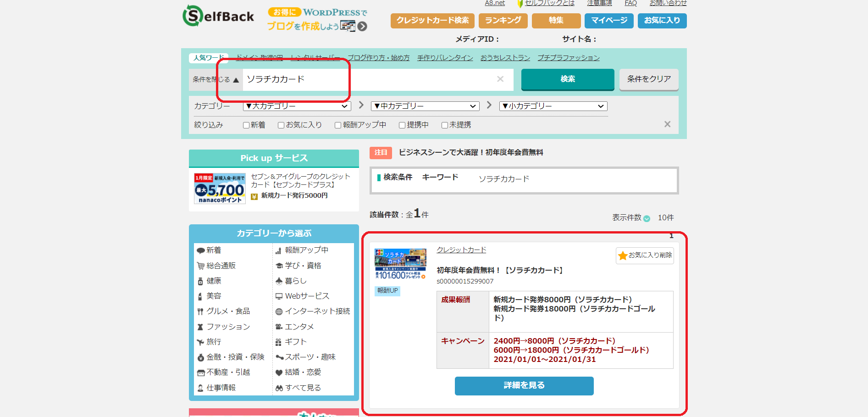
Task: Open the セブンカードプラス pick up service link
Action: tap(300, 181)
